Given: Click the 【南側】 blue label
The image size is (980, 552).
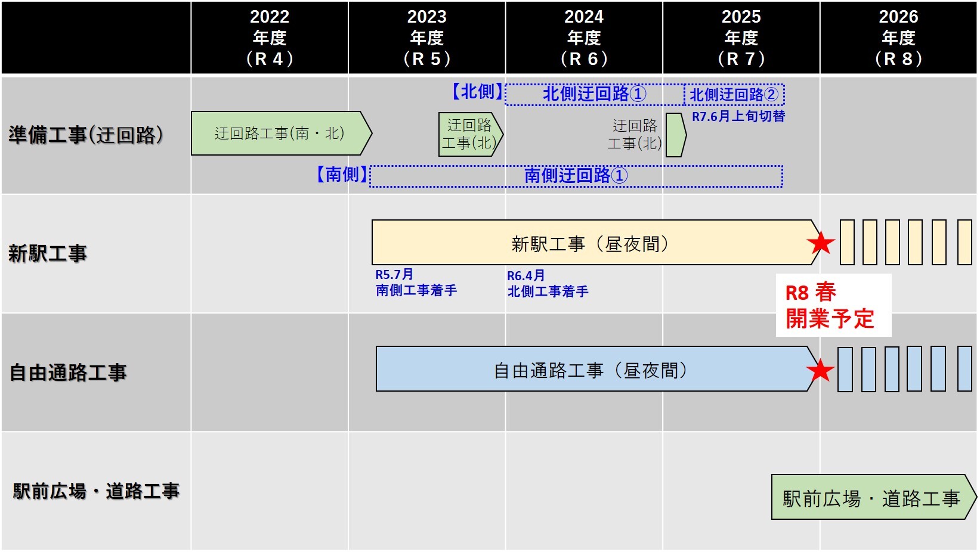Looking at the screenshot, I should pos(342,174).
